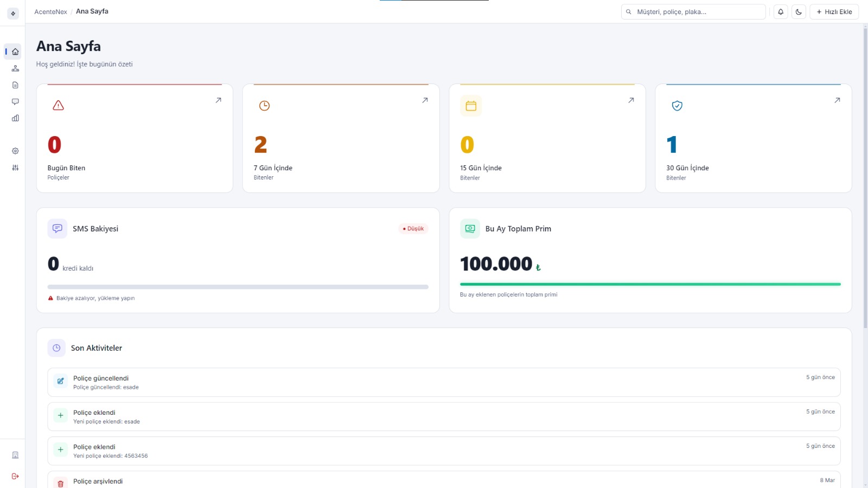Viewport: 868px width, 488px height.
Task: Open settings via the gear icon
Action: [15, 151]
